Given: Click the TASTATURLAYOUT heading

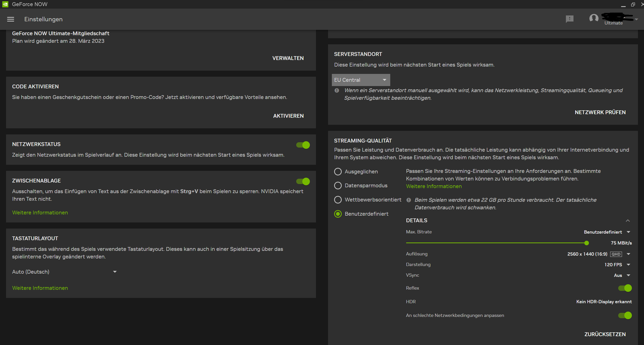Looking at the screenshot, I should coord(35,239).
